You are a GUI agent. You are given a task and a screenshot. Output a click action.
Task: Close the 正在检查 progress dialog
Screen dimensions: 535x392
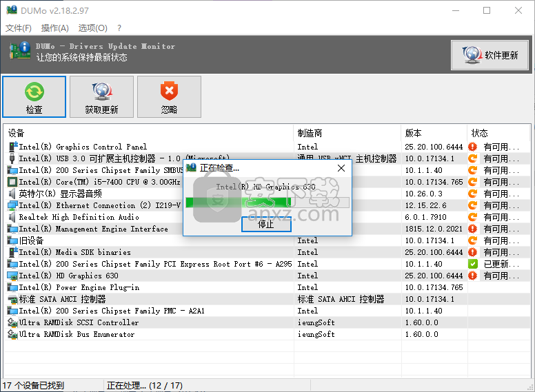[x=341, y=168]
